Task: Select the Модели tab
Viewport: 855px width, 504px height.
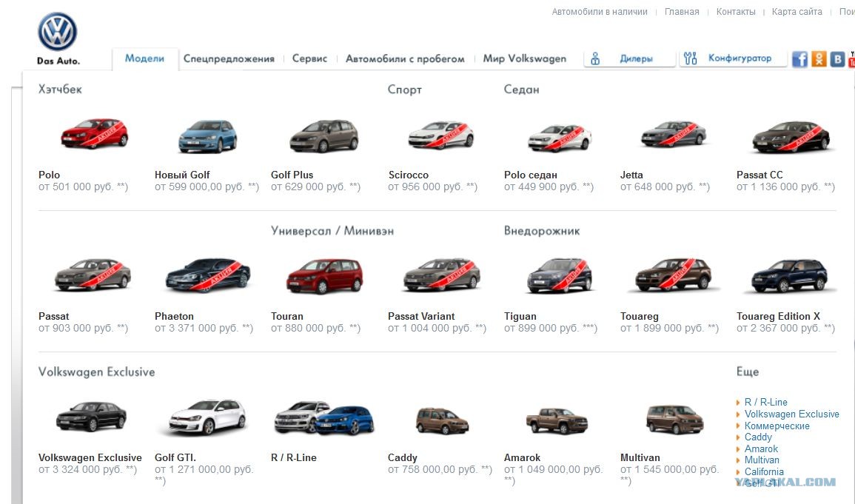Action: 144,58
